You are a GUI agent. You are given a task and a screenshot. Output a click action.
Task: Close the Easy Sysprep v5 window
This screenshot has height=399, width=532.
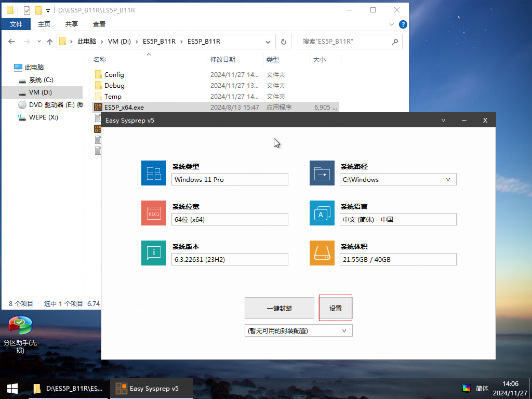(x=485, y=121)
